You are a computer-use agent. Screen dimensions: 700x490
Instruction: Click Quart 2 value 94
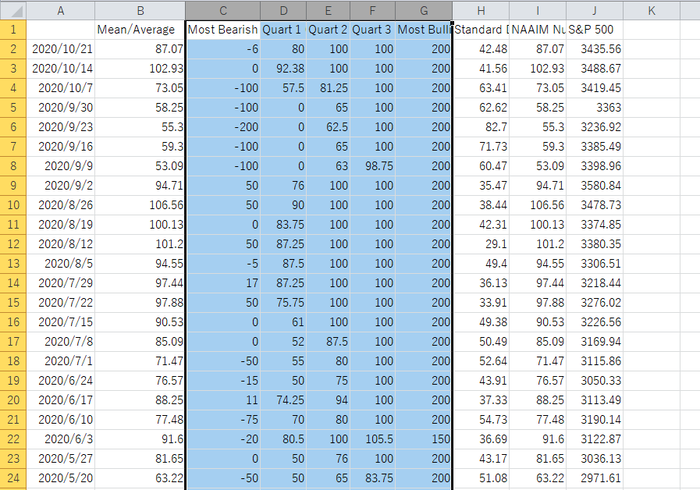(328, 400)
